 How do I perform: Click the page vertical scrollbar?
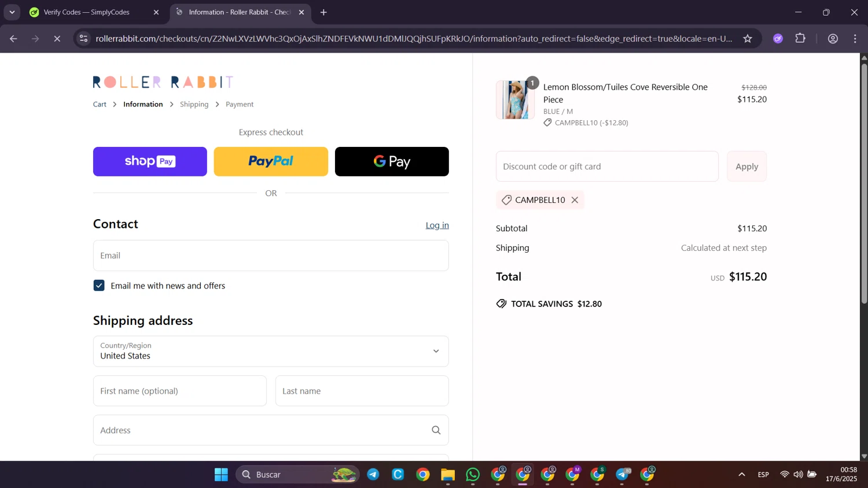[864, 183]
